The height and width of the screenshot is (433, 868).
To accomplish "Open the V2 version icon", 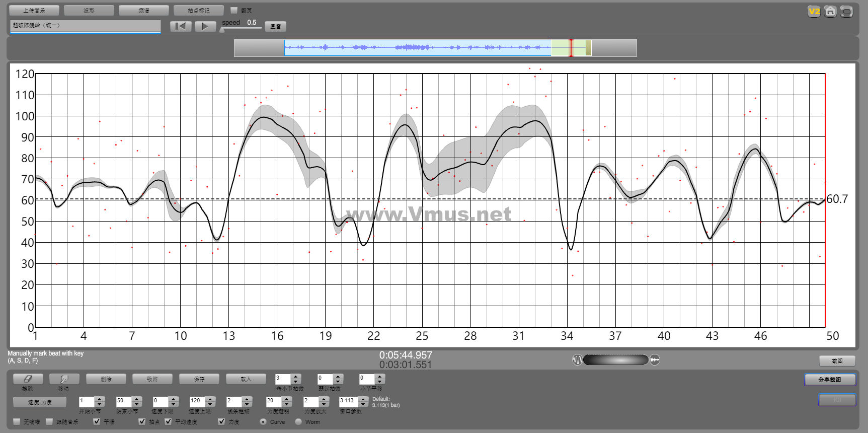I will tap(814, 11).
